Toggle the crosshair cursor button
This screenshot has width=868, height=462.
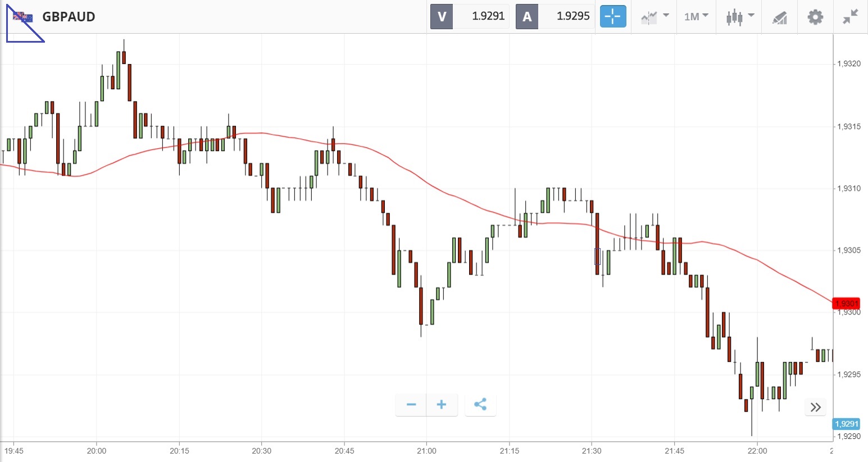[612, 17]
